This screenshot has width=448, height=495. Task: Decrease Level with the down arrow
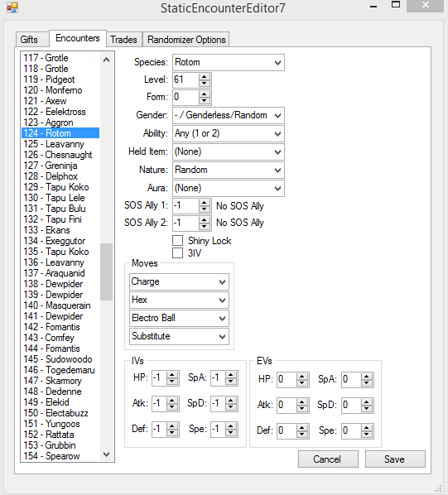click(x=205, y=84)
